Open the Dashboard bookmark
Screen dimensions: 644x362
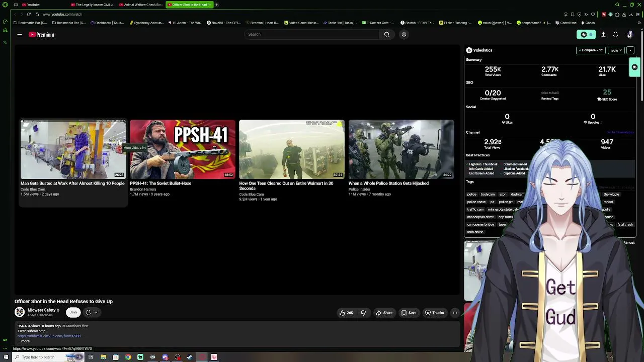pos(107,23)
